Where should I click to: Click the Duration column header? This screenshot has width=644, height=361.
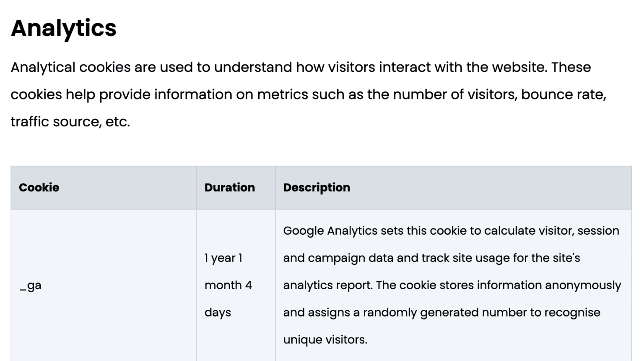coord(229,187)
